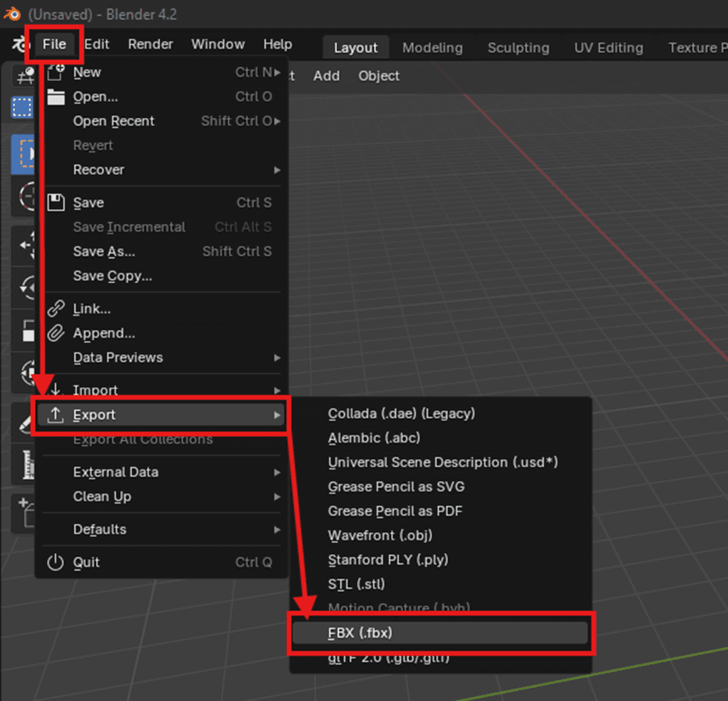Select Wavefront (.obj) export option
Image resolution: width=728 pixels, height=701 pixels.
380,536
